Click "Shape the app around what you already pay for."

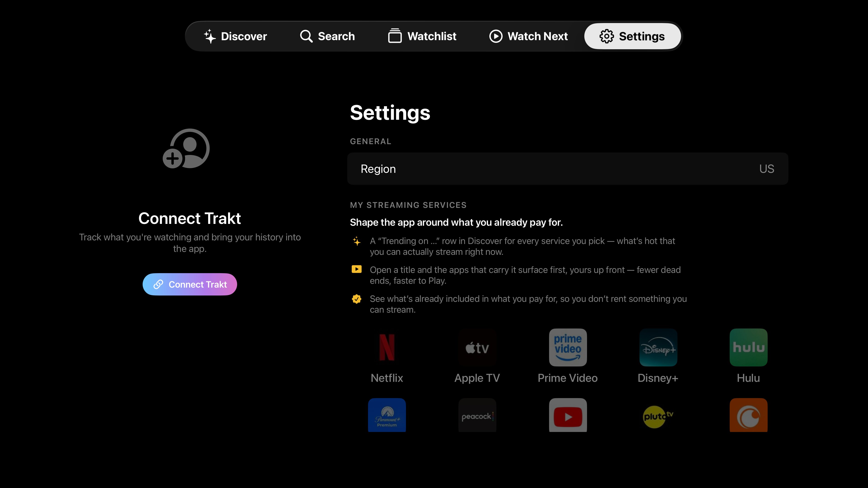coord(456,222)
